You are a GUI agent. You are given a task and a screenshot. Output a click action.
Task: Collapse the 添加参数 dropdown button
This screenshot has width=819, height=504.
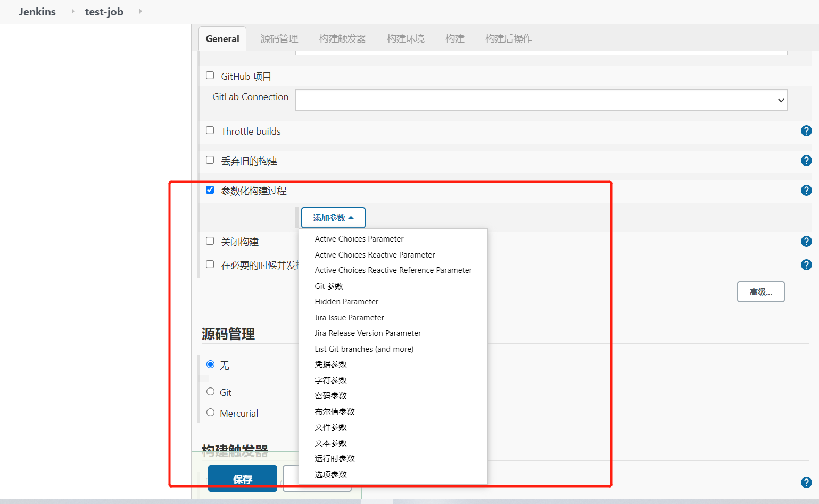tap(333, 218)
